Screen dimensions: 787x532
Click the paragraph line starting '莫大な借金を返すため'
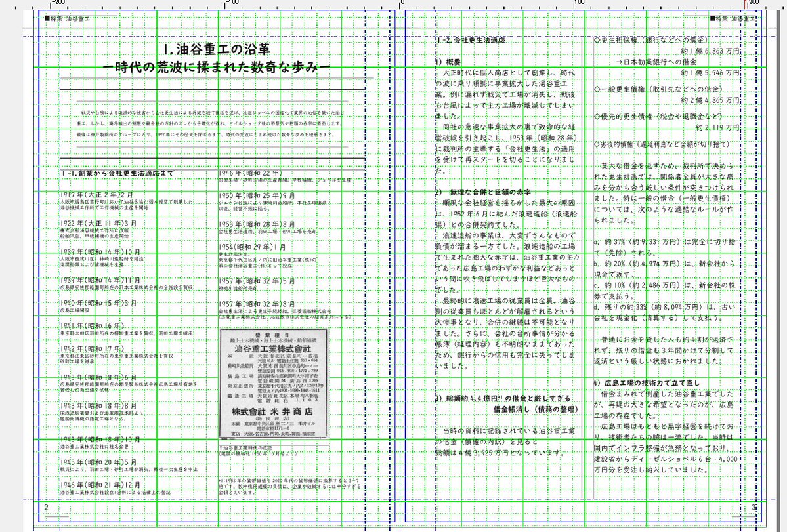click(667, 165)
